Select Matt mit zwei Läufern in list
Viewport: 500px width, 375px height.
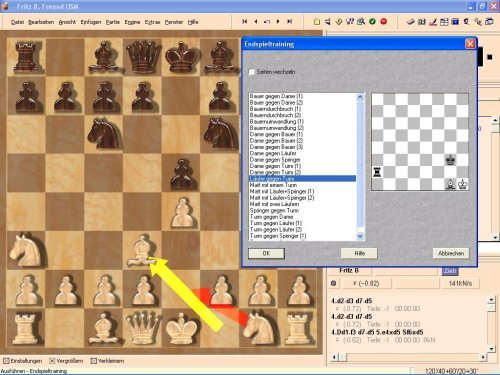pyautogui.click(x=274, y=204)
